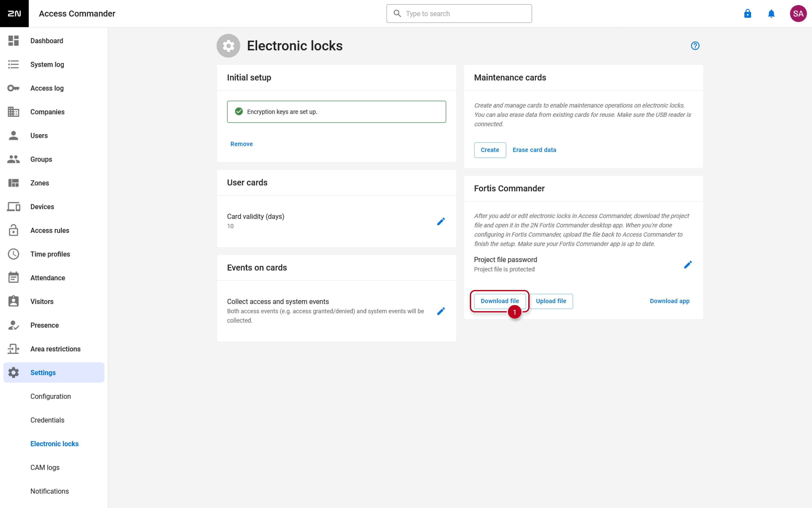Open Time profiles

pos(54,254)
